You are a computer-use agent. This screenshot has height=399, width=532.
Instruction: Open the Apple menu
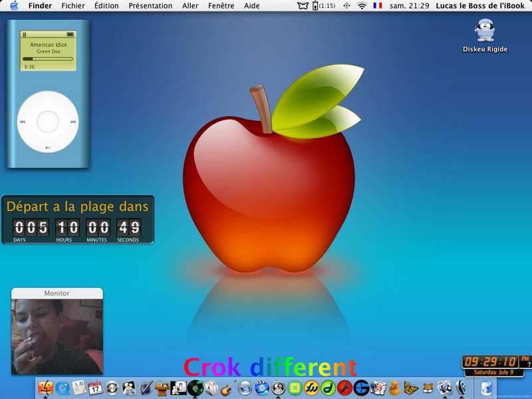(14, 5)
